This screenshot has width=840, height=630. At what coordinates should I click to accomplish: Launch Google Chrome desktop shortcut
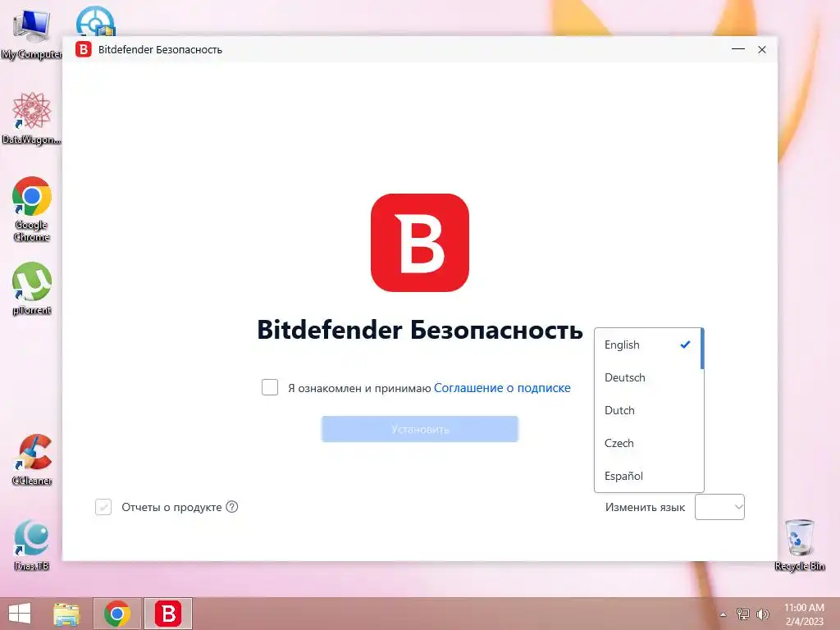click(32, 209)
